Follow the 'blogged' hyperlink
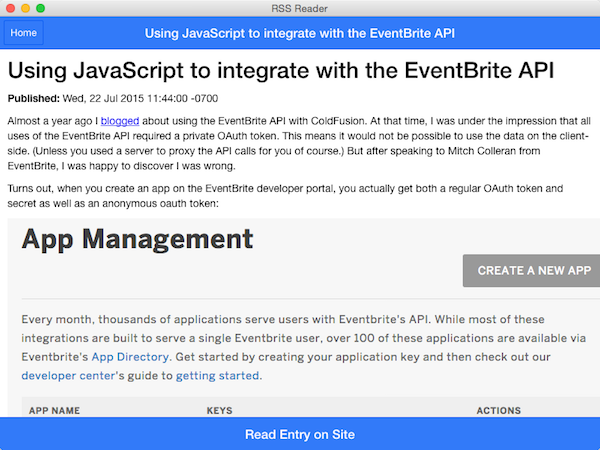The height and width of the screenshot is (450, 600). coord(120,121)
